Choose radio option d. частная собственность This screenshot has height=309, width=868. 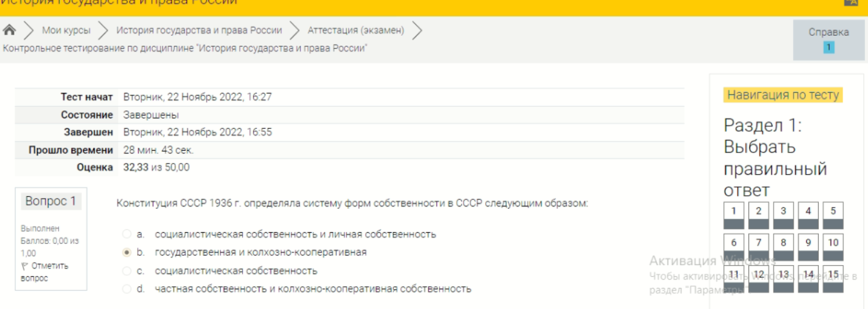[x=127, y=289]
